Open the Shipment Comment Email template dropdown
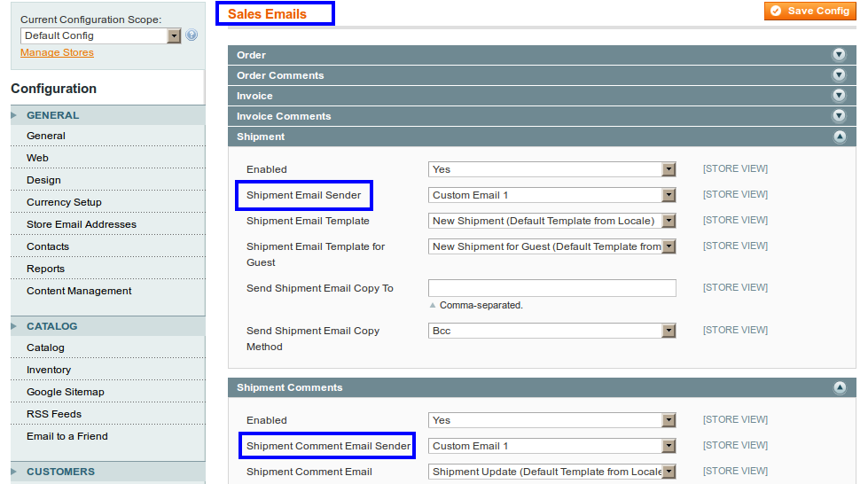Viewport: 868px width, 484px height. 551,472
